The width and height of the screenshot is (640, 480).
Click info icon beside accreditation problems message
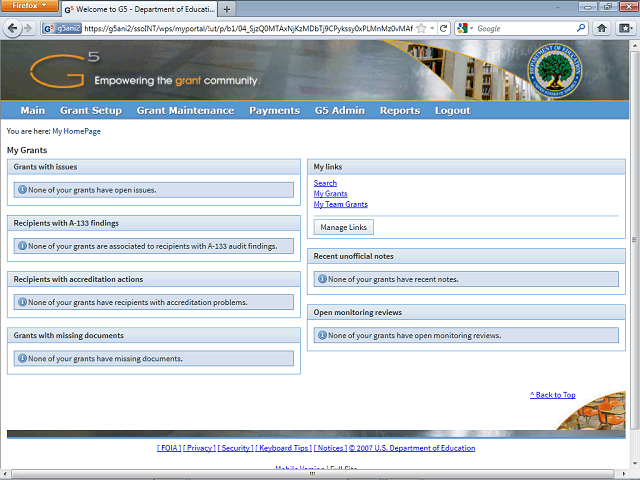[x=22, y=302]
